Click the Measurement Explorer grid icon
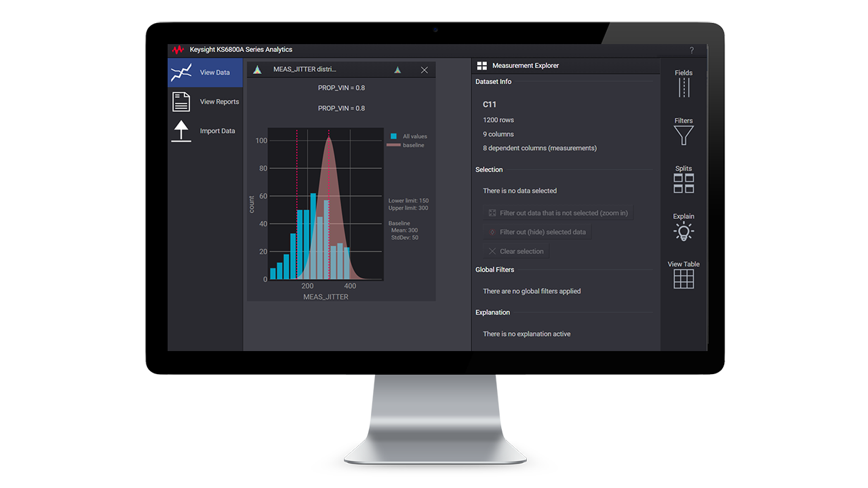This screenshot has height=488, width=868. click(482, 65)
